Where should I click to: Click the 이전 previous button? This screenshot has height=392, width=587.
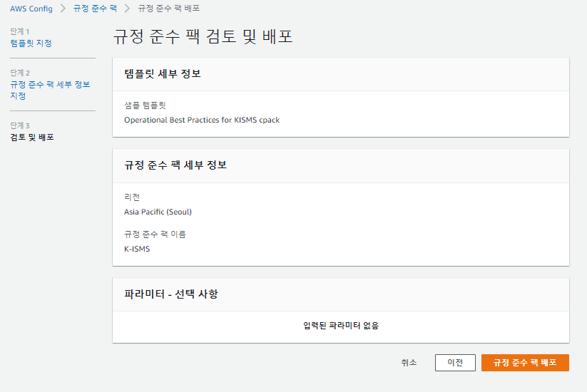coord(455,363)
